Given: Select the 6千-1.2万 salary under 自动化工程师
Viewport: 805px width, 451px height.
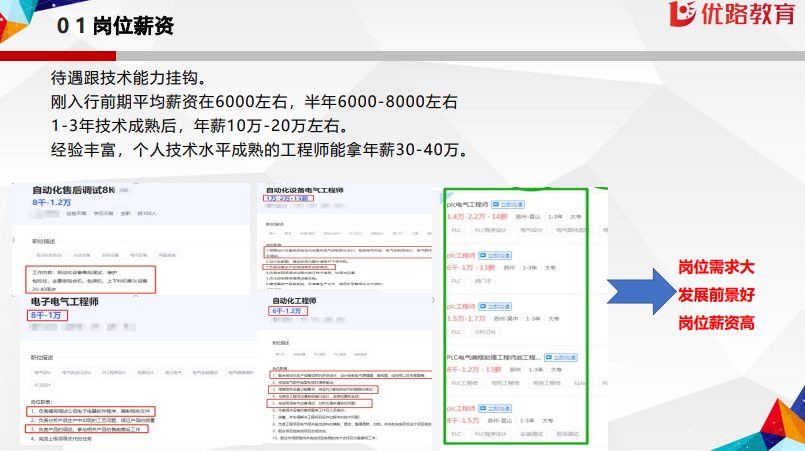Looking at the screenshot, I should [288, 311].
